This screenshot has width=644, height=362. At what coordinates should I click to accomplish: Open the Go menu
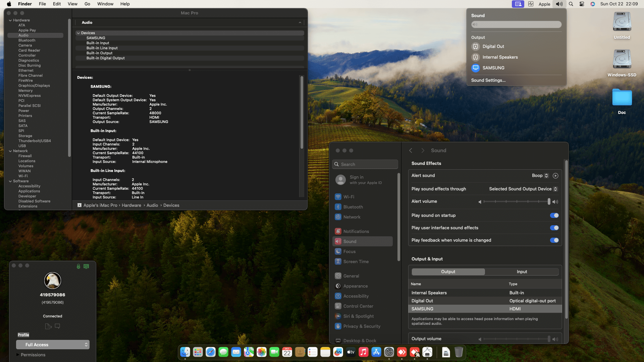click(87, 4)
